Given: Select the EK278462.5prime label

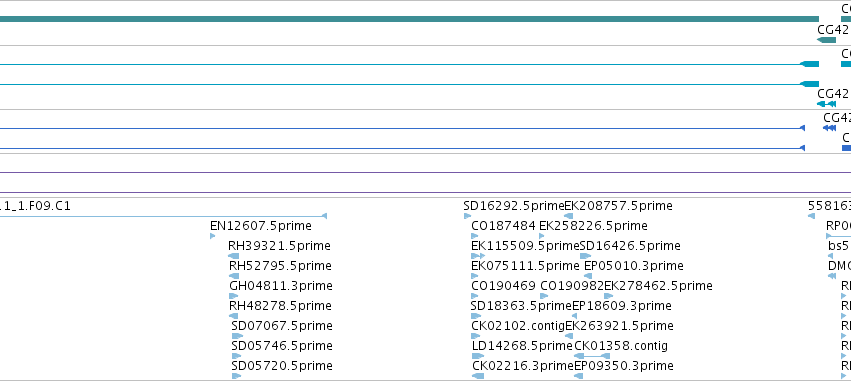Looking at the screenshot, I should pos(658,285).
